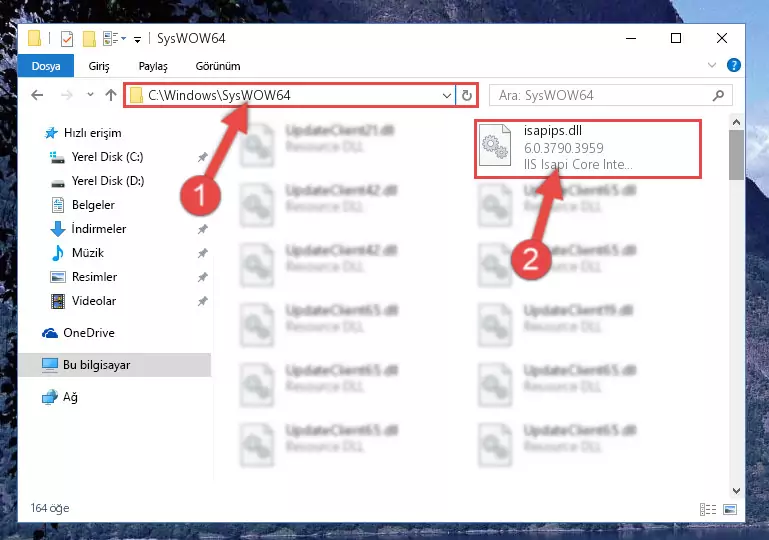Open Belgeler in the sidebar
Viewport: 769px width, 540px height.
[x=93, y=205]
